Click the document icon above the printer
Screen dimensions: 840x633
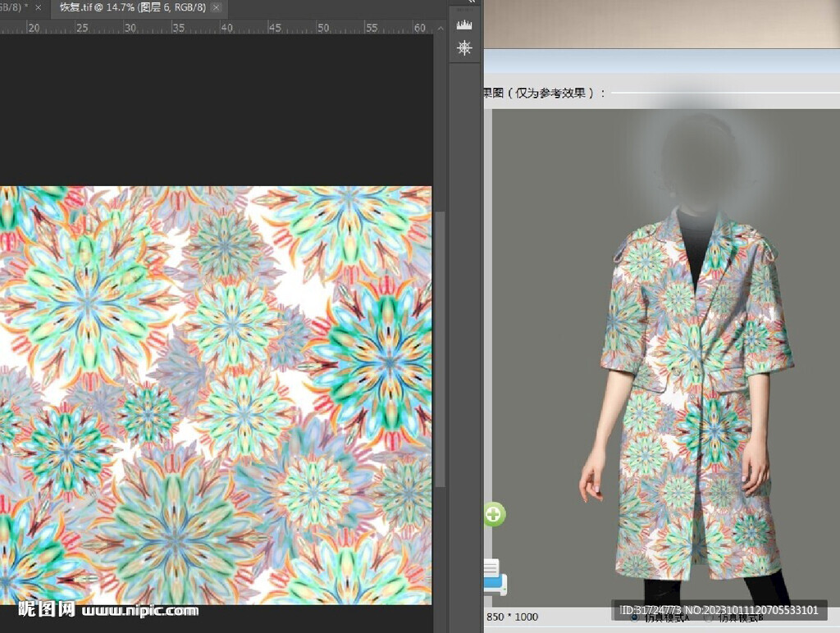pos(491,566)
